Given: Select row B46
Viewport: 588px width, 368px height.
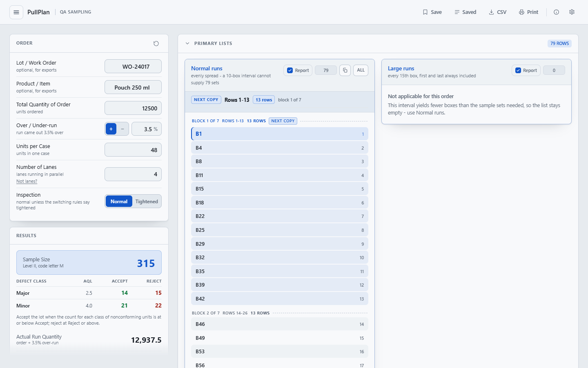Looking at the screenshot, I should click(280, 324).
